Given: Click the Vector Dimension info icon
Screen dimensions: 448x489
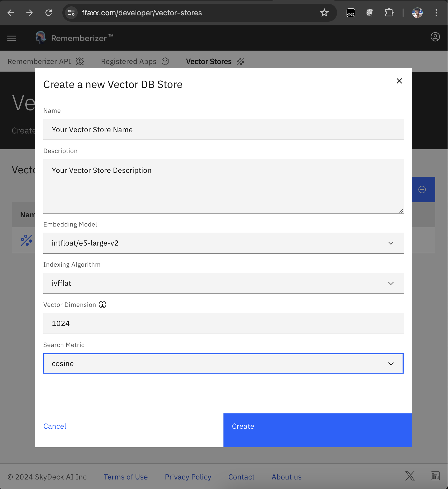Looking at the screenshot, I should tap(102, 305).
